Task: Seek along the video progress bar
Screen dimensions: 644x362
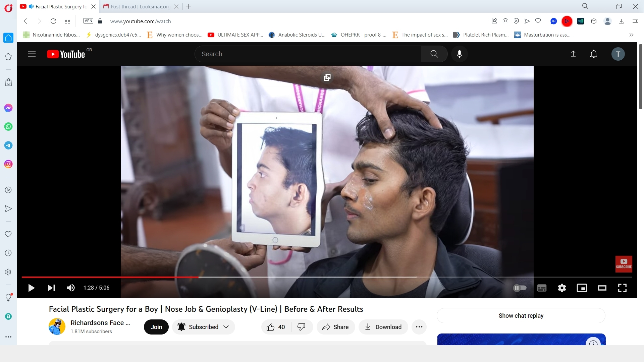Action: (302, 277)
